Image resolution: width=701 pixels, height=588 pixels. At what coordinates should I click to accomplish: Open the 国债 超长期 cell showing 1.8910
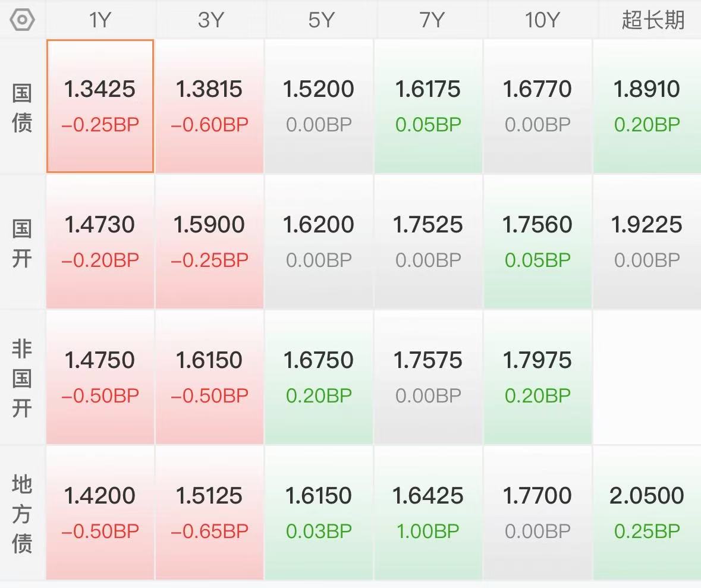click(647, 106)
